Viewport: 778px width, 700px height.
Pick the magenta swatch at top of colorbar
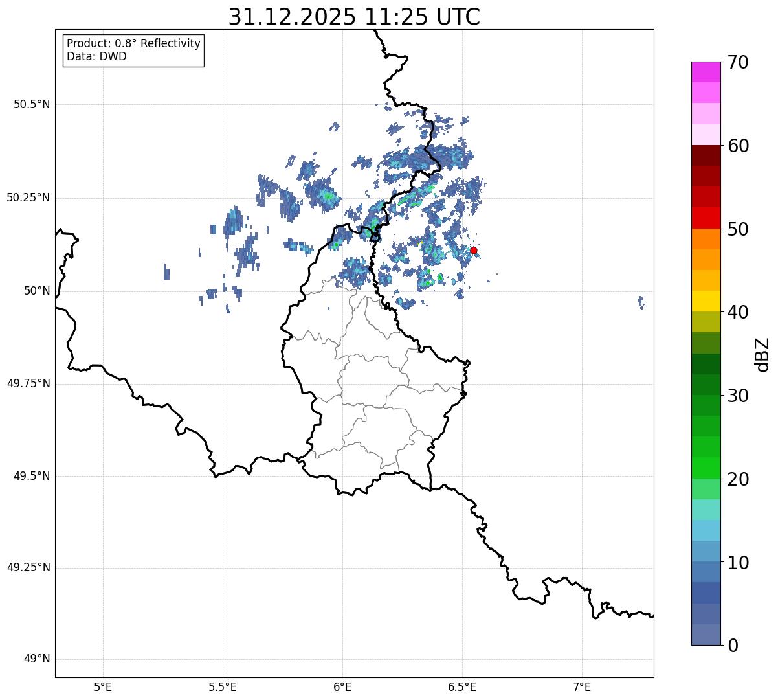pos(706,72)
